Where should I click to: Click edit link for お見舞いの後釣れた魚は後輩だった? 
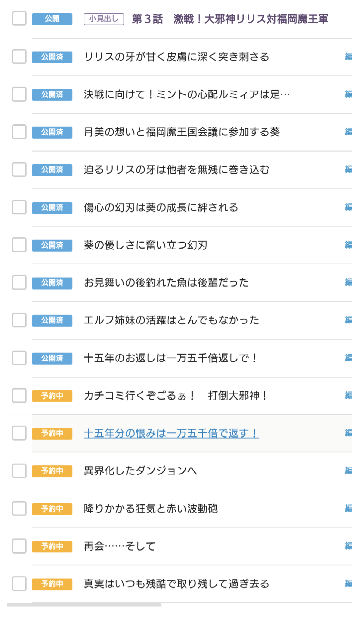348,283
